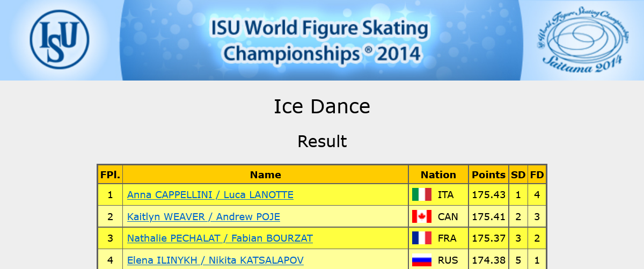
Task: Click the 175.43 points cell
Action: 488,195
